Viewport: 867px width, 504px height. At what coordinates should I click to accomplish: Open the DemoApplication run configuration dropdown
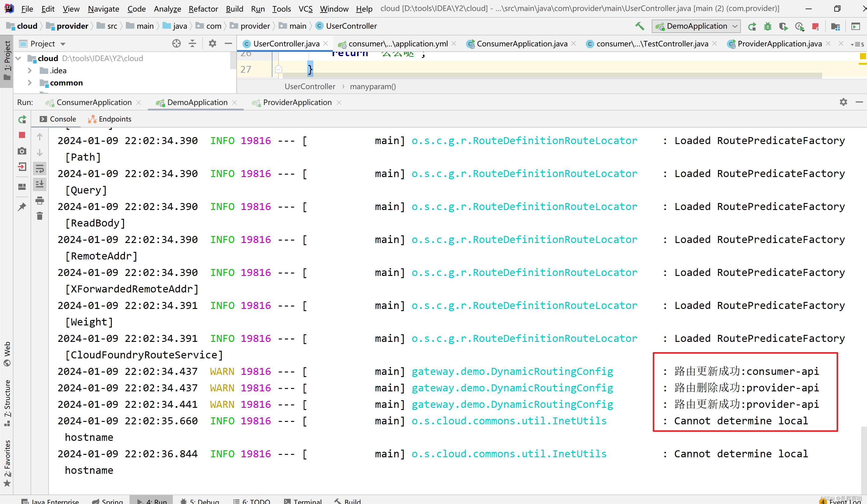(696, 26)
